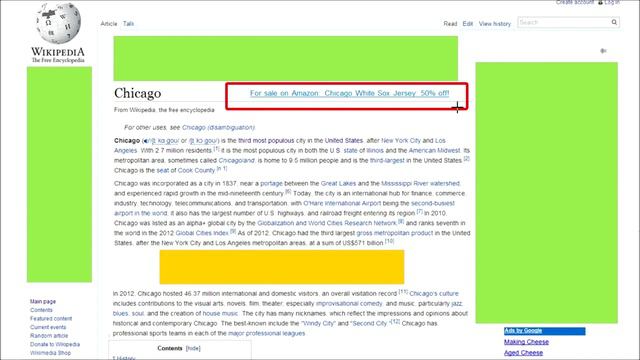Select the Read tab
This screenshot has width=640, height=360.
(x=450, y=24)
